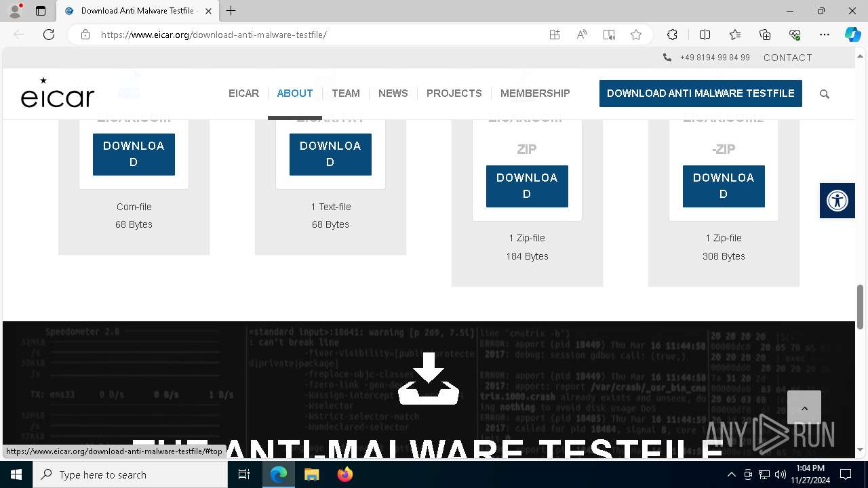
Task: View site information lock icon
Action: [x=85, y=35]
